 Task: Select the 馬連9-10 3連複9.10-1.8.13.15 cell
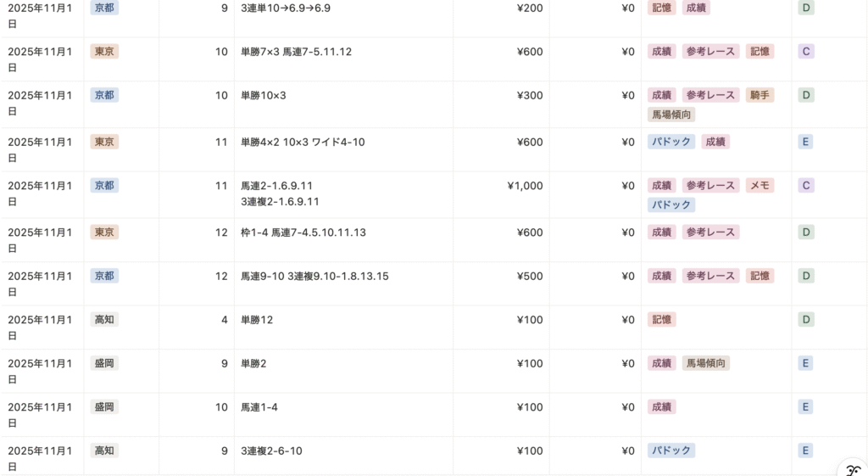pyautogui.click(x=314, y=276)
